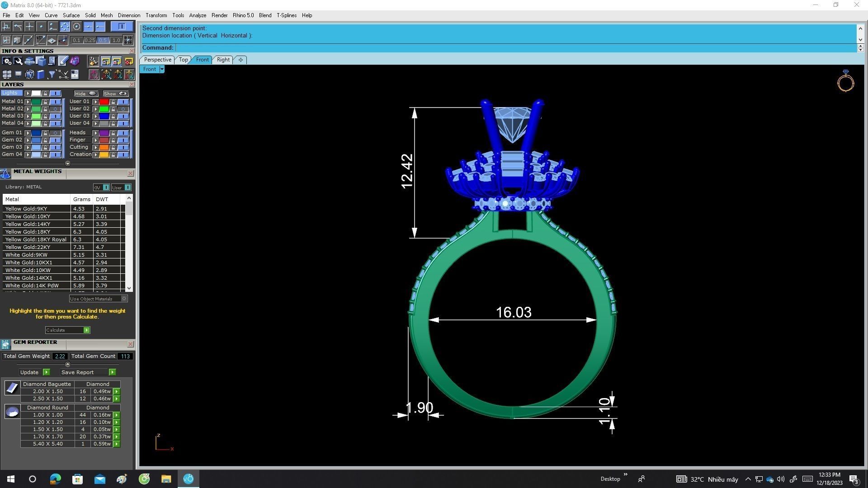Click the notepad with pencil icon
Viewport: 868px width, 488px height.
[x=63, y=61]
